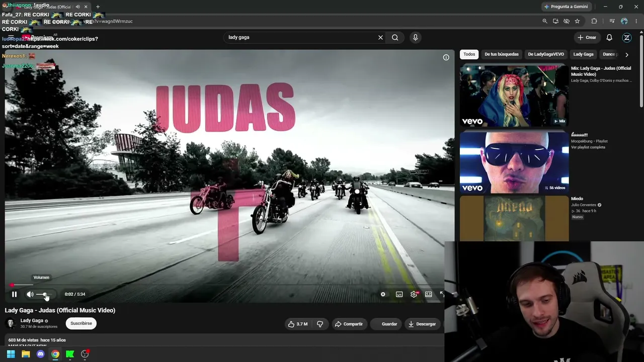This screenshot has width=644, height=362.
Task: Click the video title 'Lady Gaga - Judas (Official Music Video)'
Action: [60, 310]
